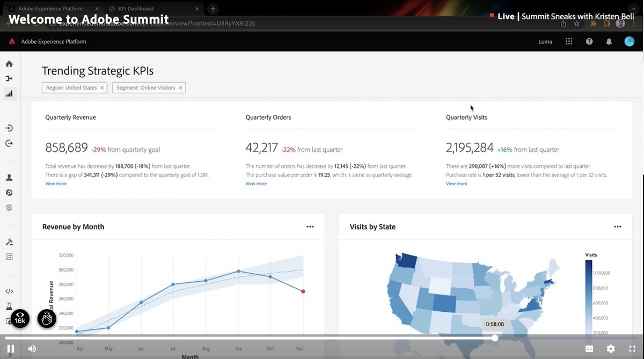Click the Segment: Online Visitors filter chip
The height and width of the screenshot is (359, 644).
coord(149,87)
